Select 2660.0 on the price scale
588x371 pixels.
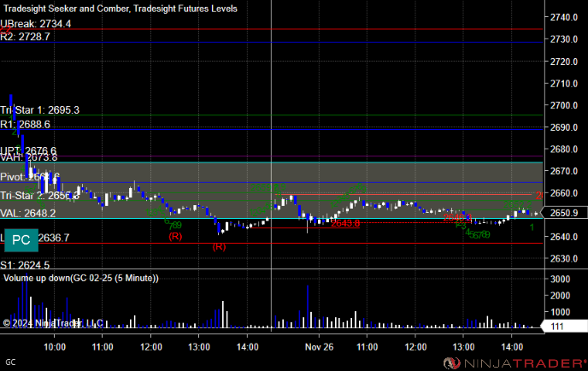(563, 193)
